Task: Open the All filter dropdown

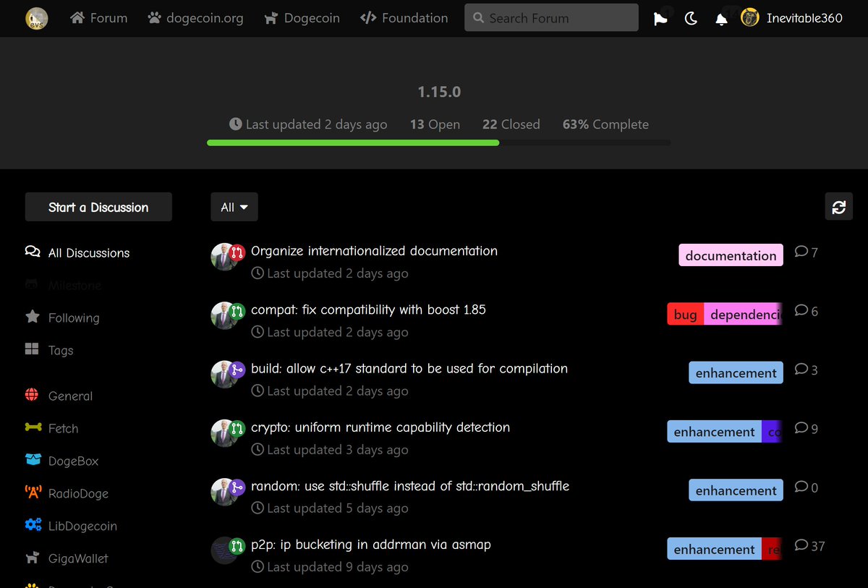Action: point(234,207)
